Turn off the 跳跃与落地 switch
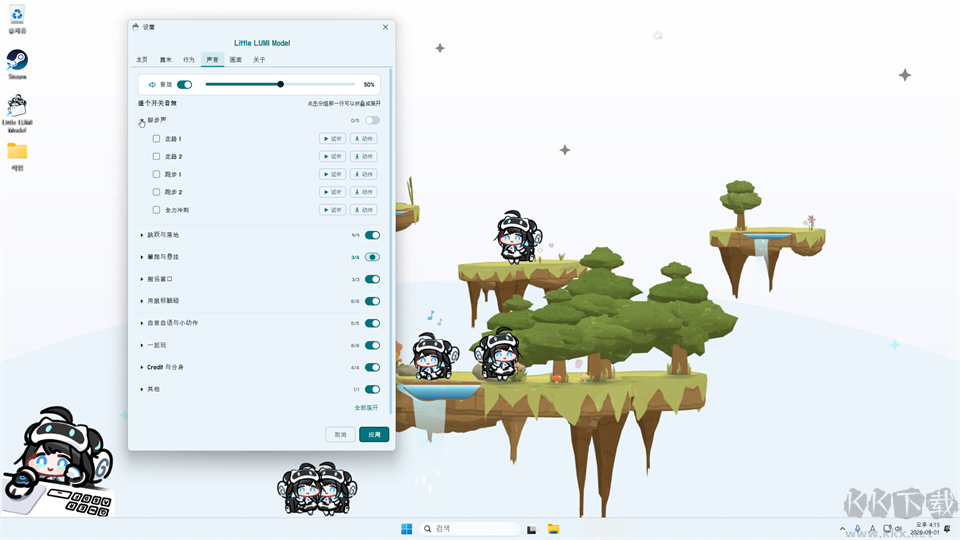The height and width of the screenshot is (540, 960). pyautogui.click(x=372, y=235)
